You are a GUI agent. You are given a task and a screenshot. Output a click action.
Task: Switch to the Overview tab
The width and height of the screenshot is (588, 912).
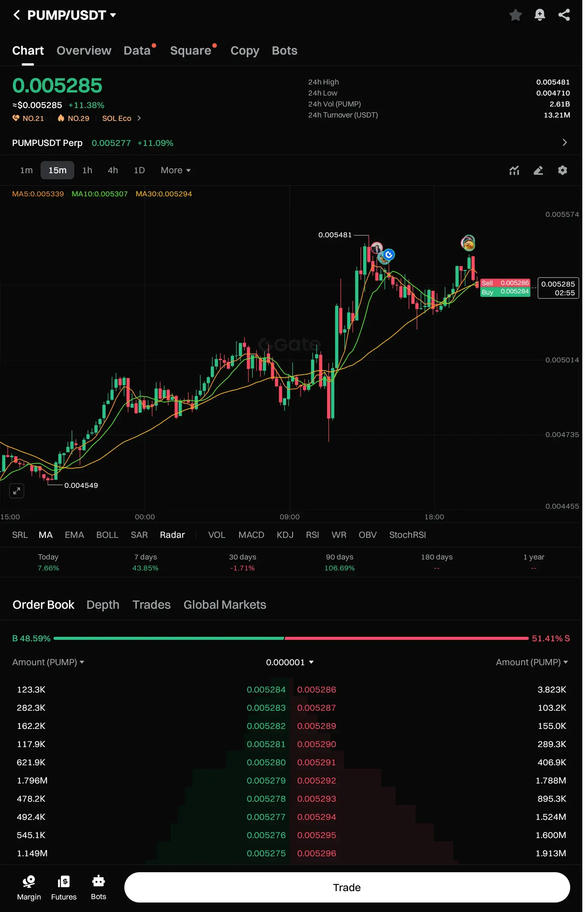click(84, 50)
